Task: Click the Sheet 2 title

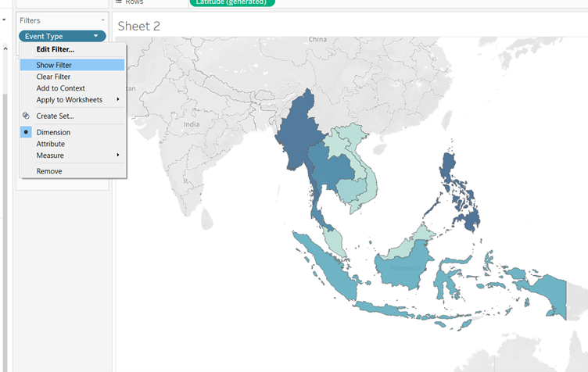Action: coord(138,26)
